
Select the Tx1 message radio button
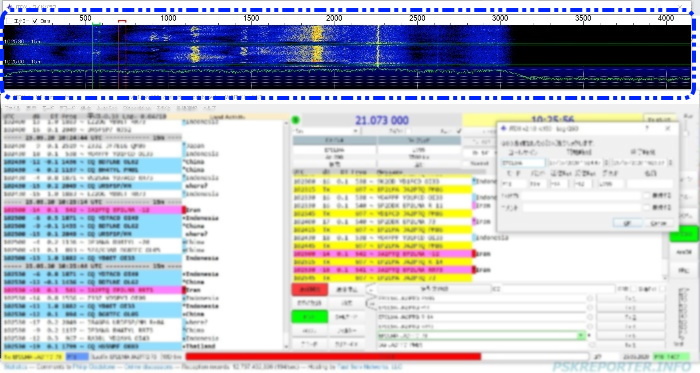click(x=590, y=298)
